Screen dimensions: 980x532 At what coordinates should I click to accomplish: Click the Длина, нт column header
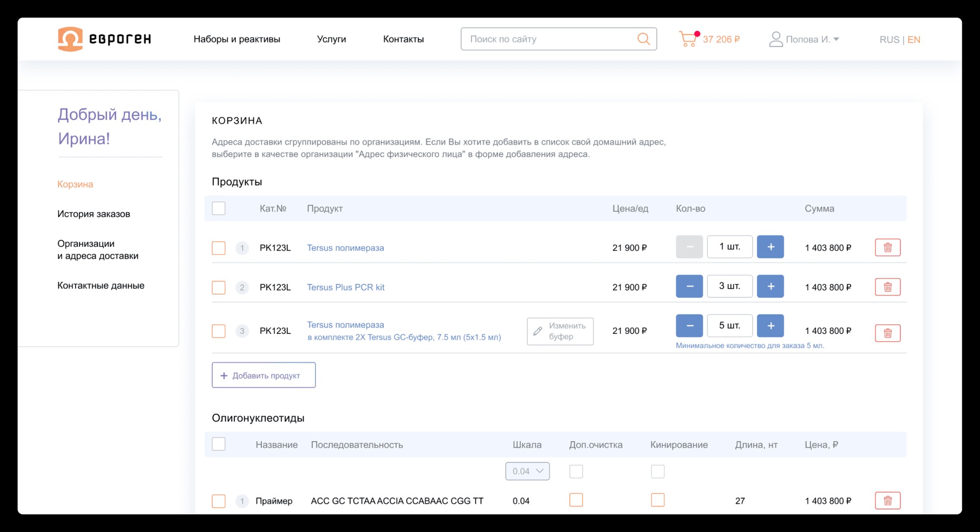pyautogui.click(x=756, y=445)
